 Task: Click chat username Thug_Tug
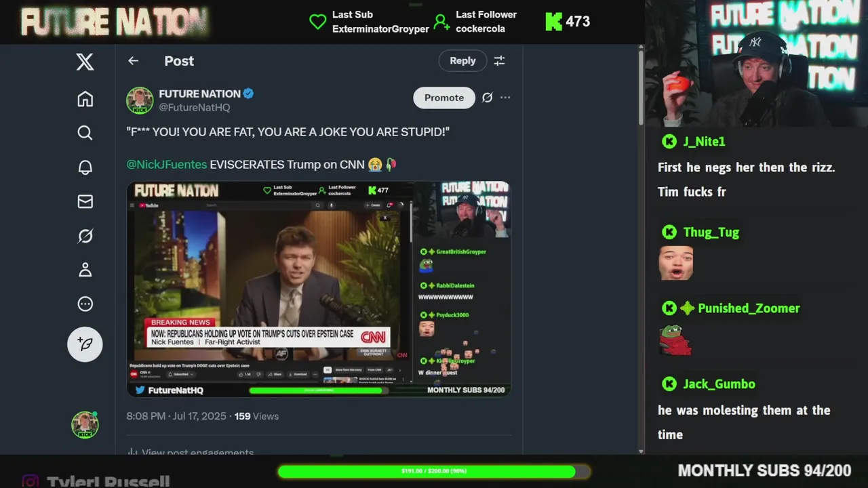click(x=711, y=232)
